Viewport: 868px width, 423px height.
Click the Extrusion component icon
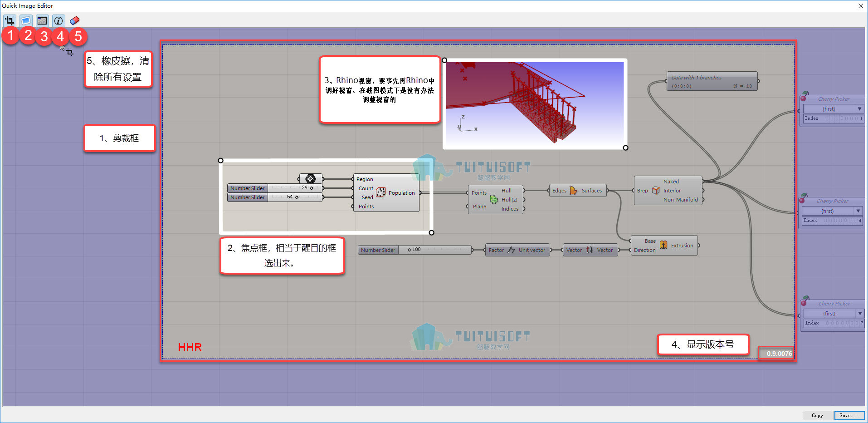click(x=663, y=245)
